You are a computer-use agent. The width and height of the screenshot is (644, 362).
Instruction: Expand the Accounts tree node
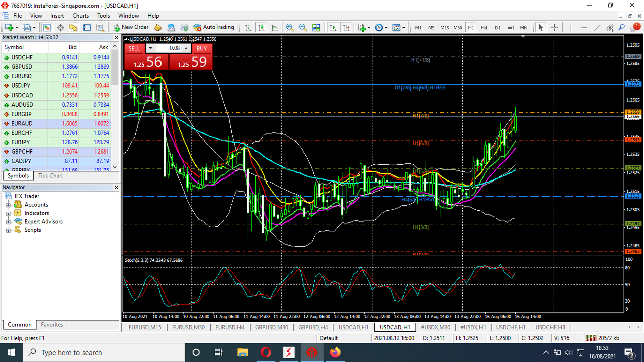(x=8, y=205)
